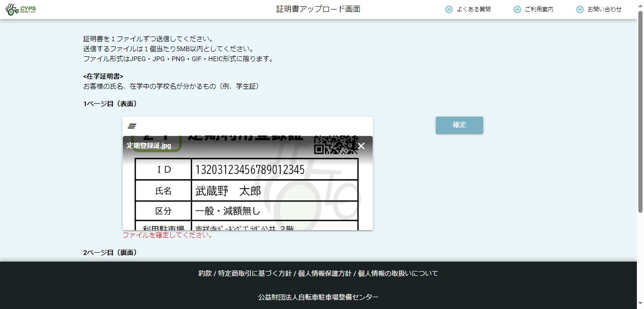Open 特定商取引に基づく方針 footer link
Screen dimensions: 644x309
point(255,273)
